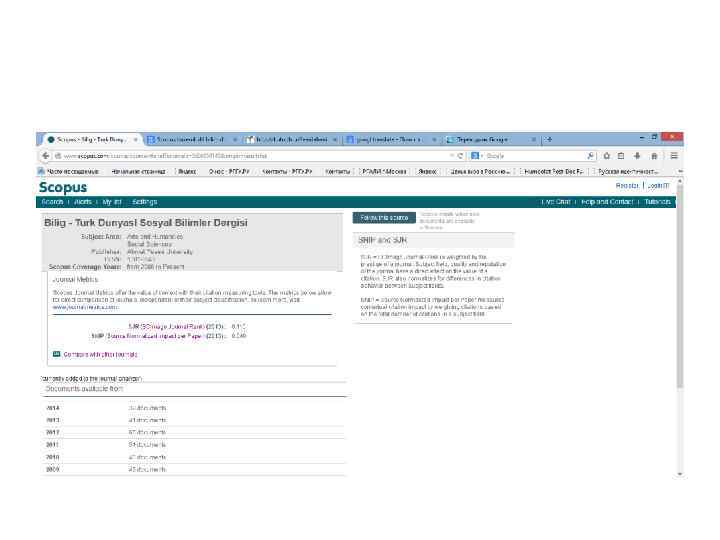
Task: Click the scrollbar down arrow
Action: pyautogui.click(x=680, y=474)
